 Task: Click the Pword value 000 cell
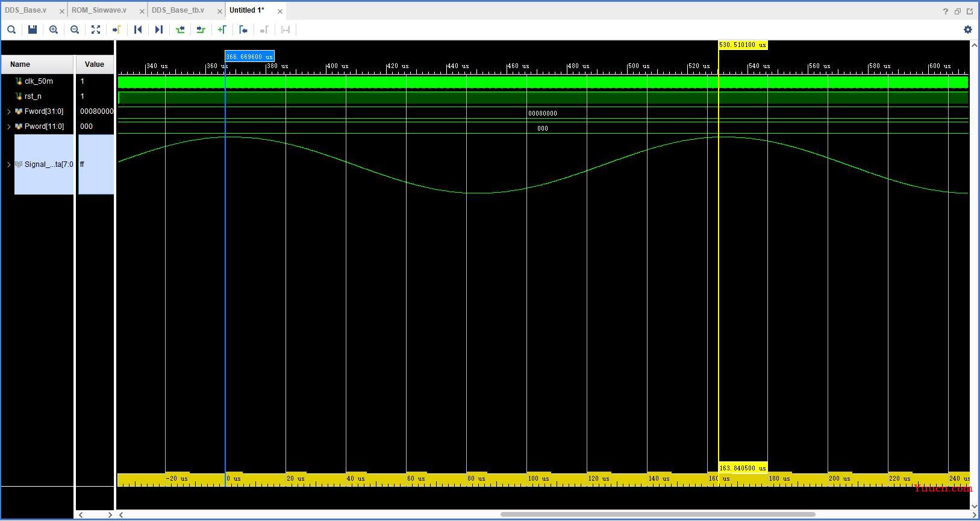coord(87,126)
